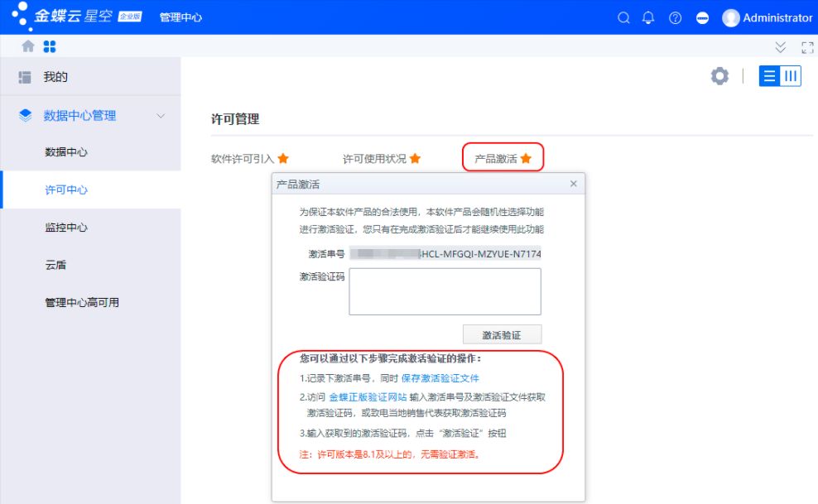
Task: Click the 金蝶云星空 logo
Action: [63, 16]
